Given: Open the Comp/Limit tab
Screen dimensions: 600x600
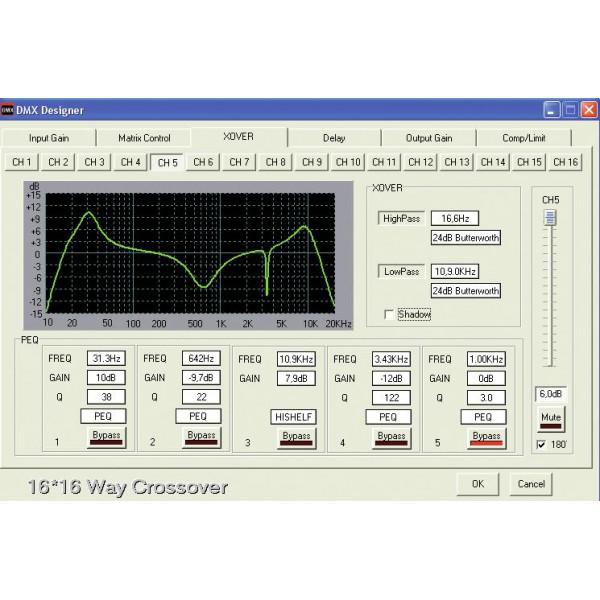Looking at the screenshot, I should pyautogui.click(x=523, y=138).
